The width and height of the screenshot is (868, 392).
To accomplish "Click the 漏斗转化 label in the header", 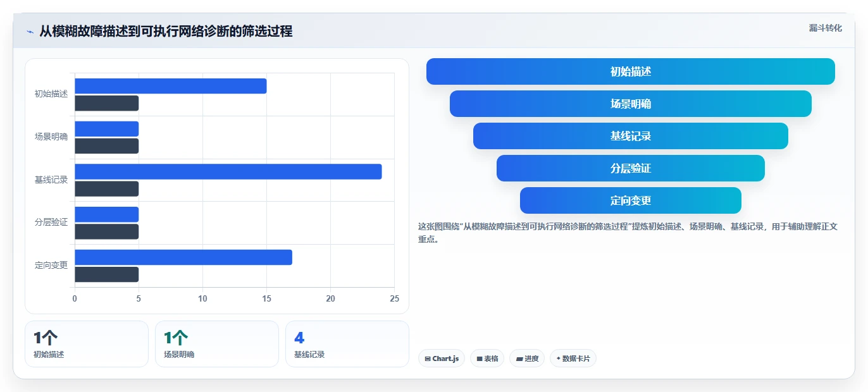I will click(825, 28).
